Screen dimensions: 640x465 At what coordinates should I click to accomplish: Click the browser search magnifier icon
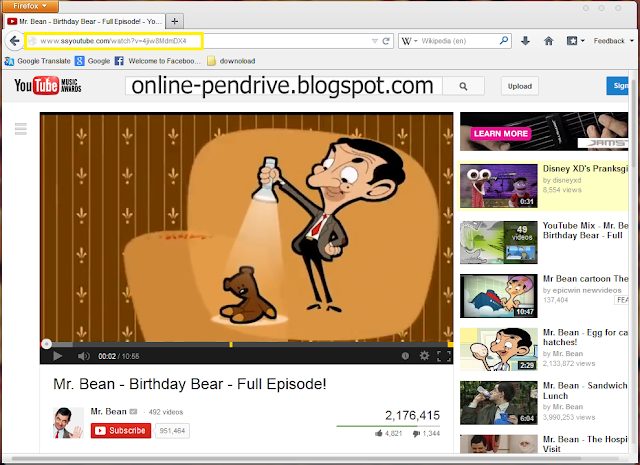pyautogui.click(x=504, y=41)
